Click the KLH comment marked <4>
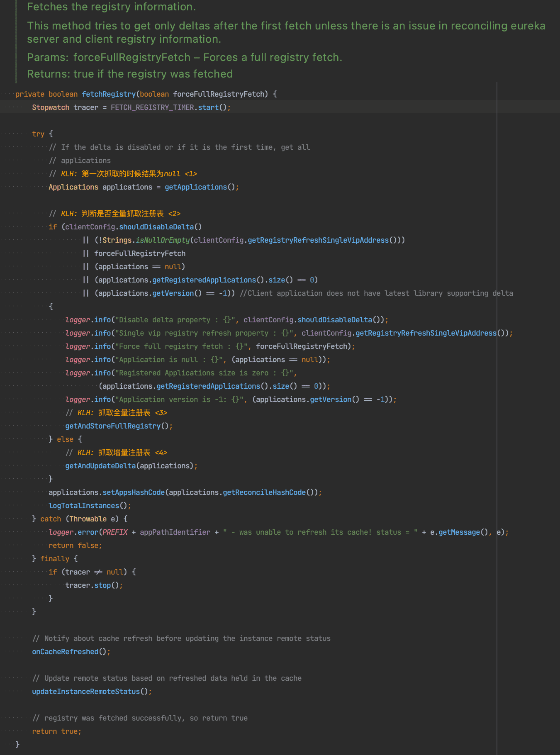The image size is (560, 755). coord(116,453)
